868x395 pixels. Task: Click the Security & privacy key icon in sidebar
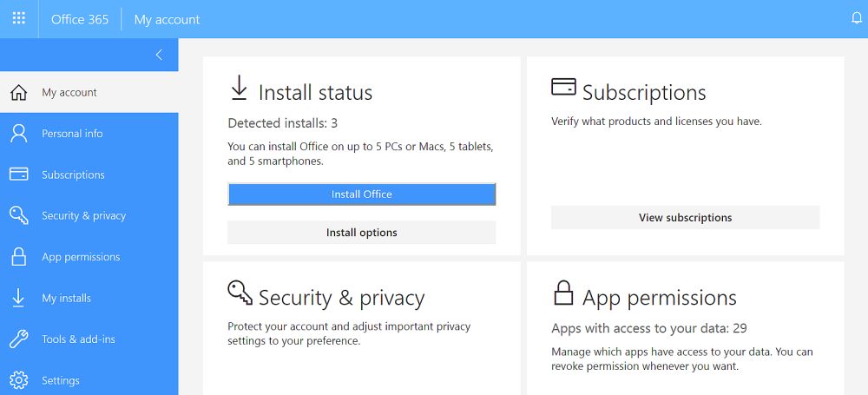pyautogui.click(x=18, y=215)
